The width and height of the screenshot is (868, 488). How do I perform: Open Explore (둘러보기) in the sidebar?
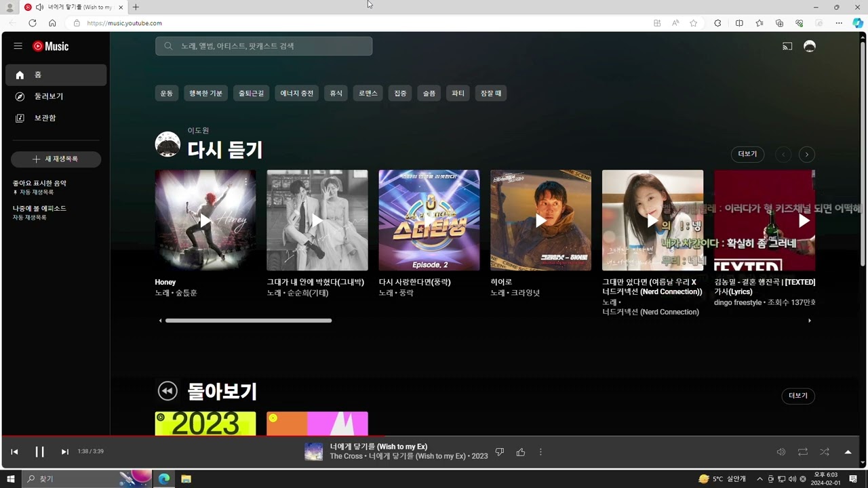[x=56, y=96]
